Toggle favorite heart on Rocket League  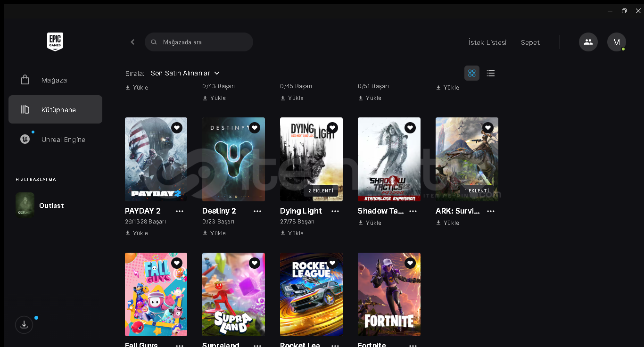click(332, 263)
